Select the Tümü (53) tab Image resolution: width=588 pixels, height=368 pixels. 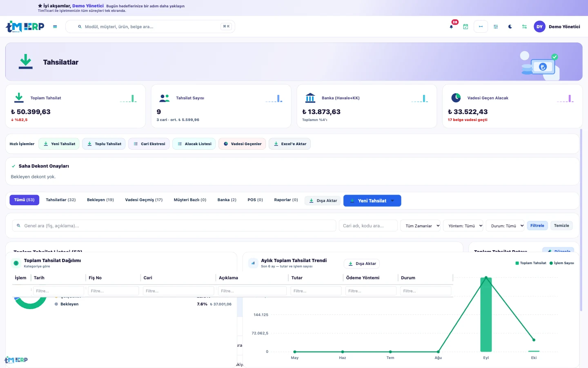tap(24, 200)
